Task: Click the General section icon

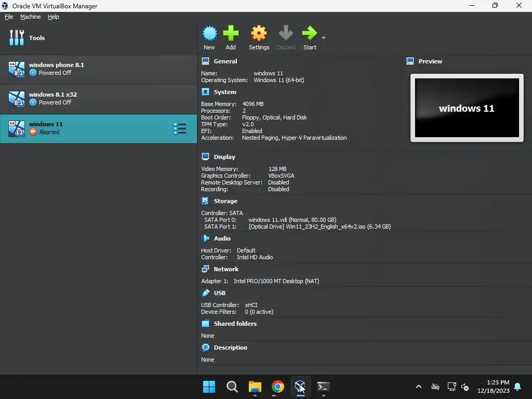Action: (205, 61)
